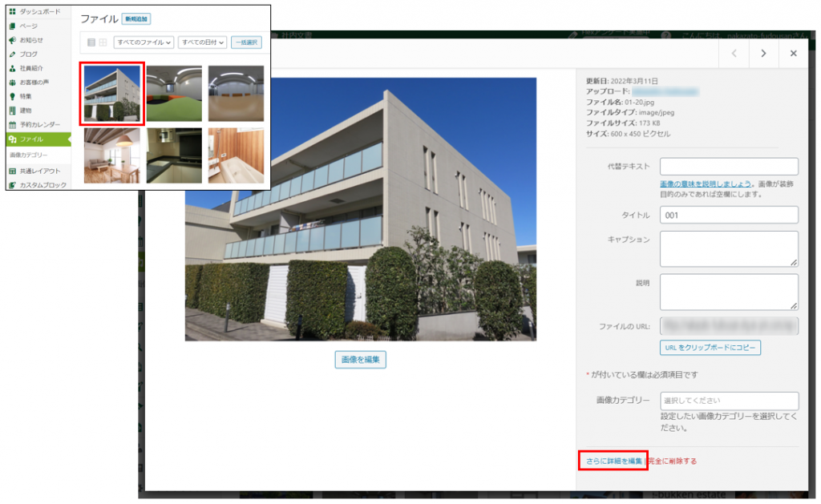This screenshot has height=504, width=821.
Task: Switch to grid view icon
Action: point(103,42)
